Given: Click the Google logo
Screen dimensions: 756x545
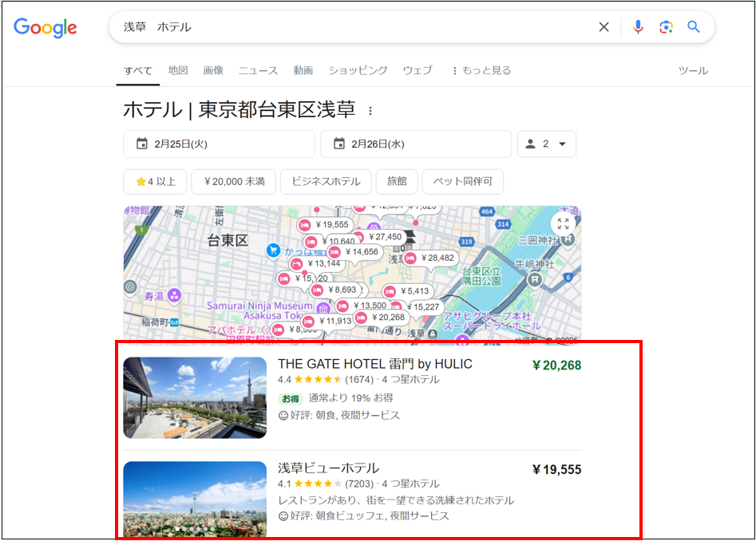Looking at the screenshot, I should click(46, 27).
